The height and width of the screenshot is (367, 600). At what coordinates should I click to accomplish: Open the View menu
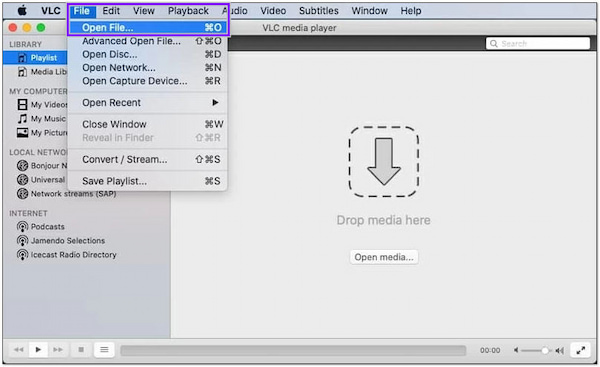[143, 11]
